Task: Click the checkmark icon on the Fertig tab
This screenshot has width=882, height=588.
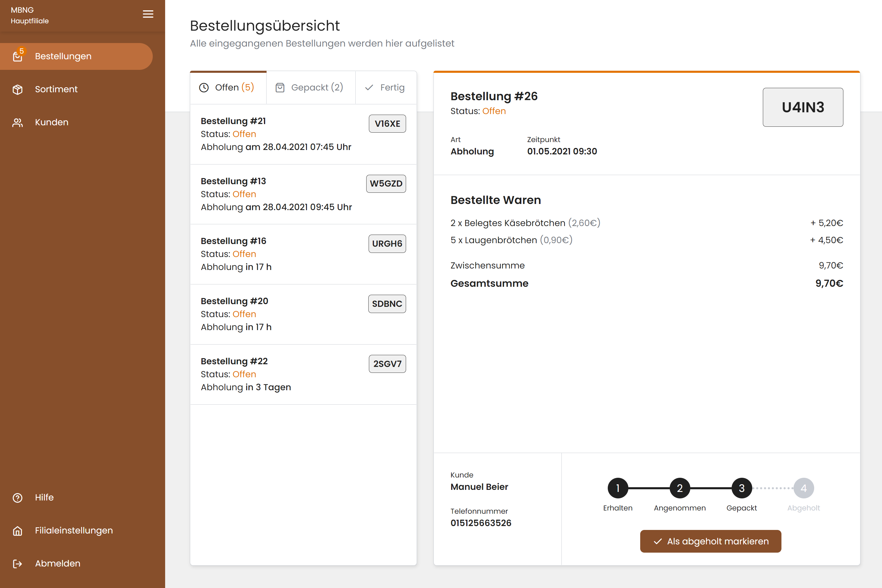Action: [x=369, y=87]
